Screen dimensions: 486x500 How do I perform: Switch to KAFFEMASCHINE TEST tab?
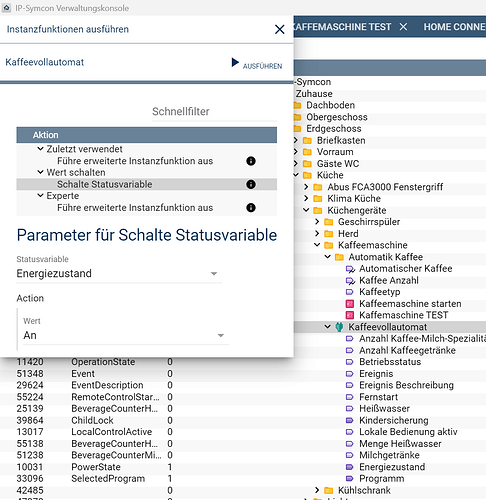point(343,27)
